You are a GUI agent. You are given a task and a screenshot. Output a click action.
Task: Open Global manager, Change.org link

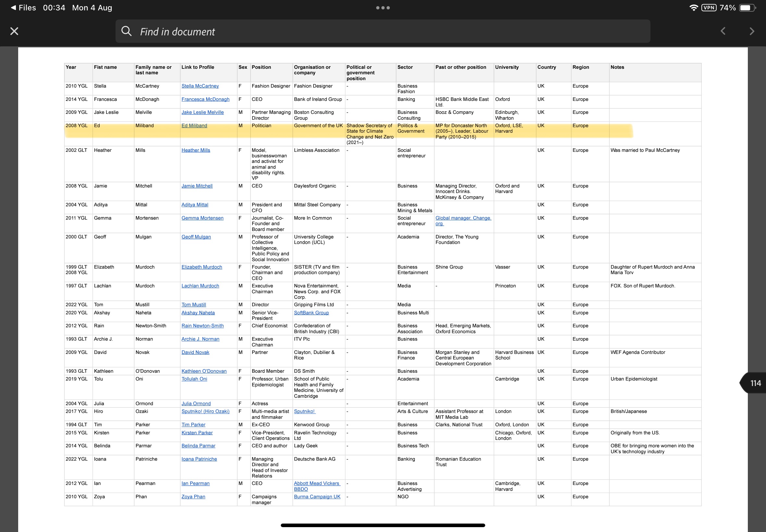(463, 221)
